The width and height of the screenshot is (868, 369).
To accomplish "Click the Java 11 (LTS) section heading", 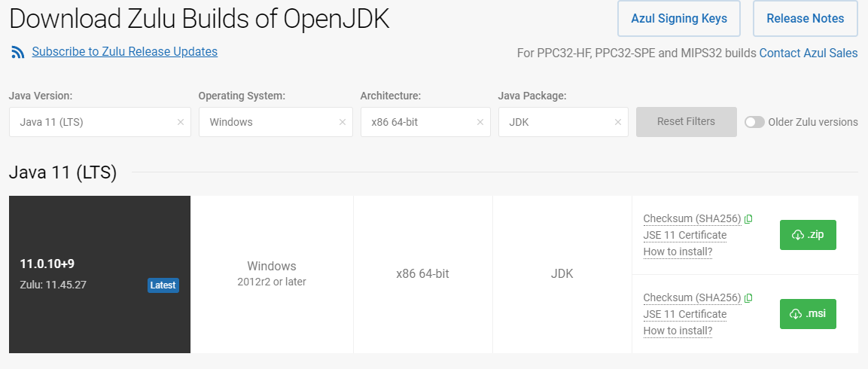I will pyautogui.click(x=62, y=172).
